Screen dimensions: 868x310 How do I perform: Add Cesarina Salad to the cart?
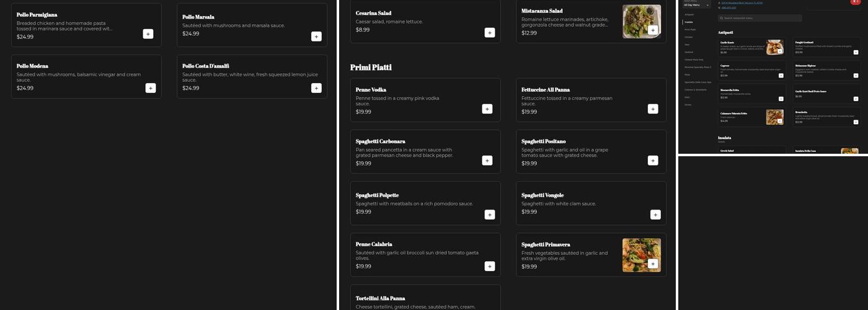pos(489,32)
